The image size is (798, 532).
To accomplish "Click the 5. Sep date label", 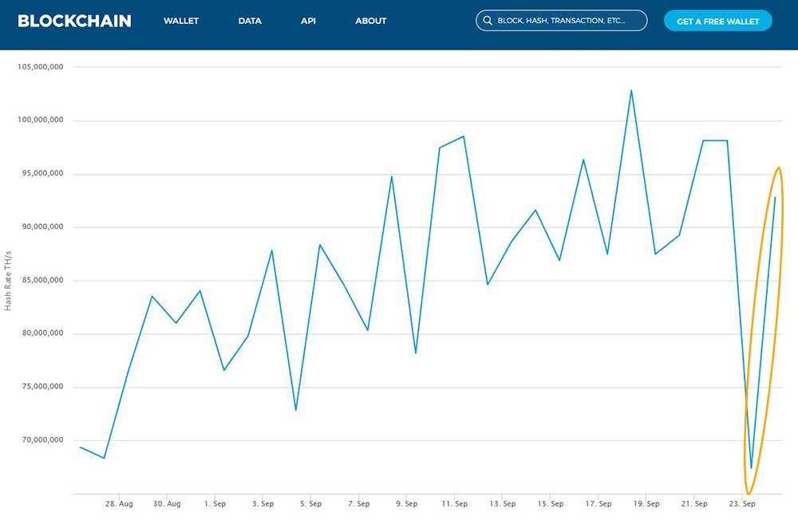I will click(x=310, y=503).
